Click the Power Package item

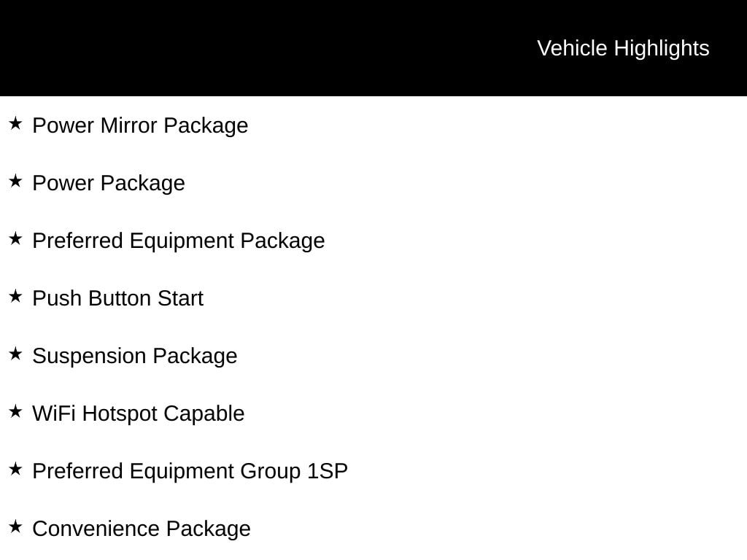pyautogui.click(x=109, y=183)
